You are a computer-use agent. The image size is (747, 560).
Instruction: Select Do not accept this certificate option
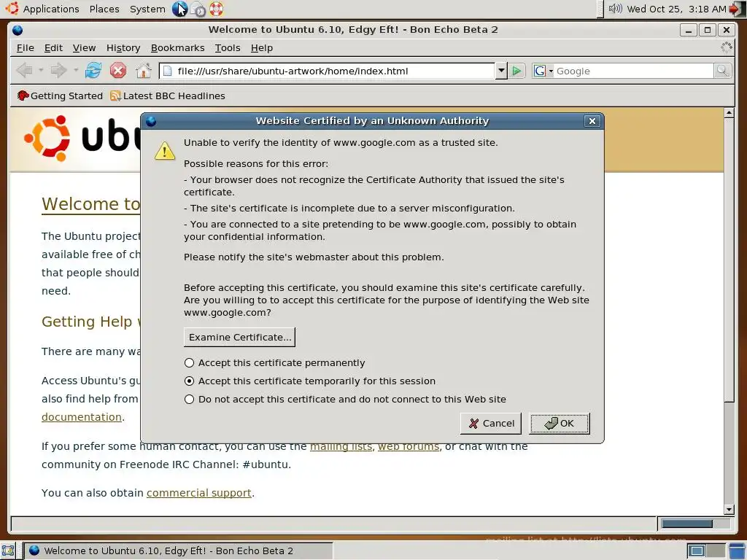pyautogui.click(x=345, y=399)
